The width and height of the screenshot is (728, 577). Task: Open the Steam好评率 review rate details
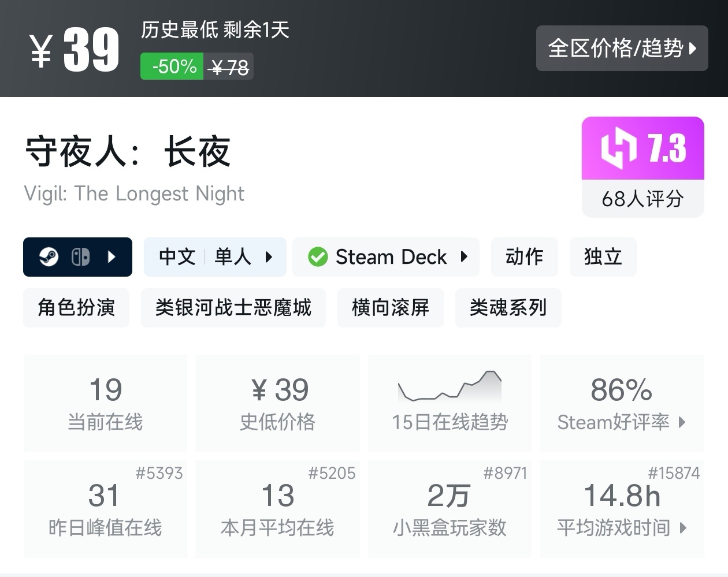[x=622, y=422]
